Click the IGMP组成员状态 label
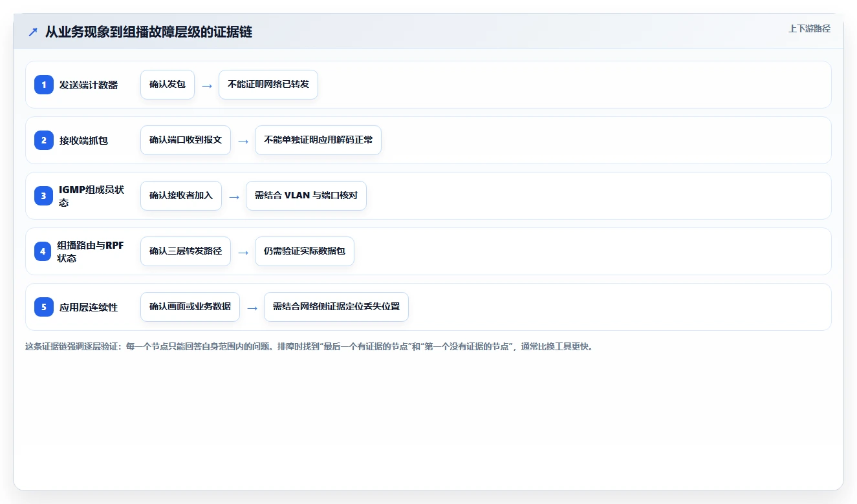Screen dimensions: 857x504 pyautogui.click(x=92, y=196)
